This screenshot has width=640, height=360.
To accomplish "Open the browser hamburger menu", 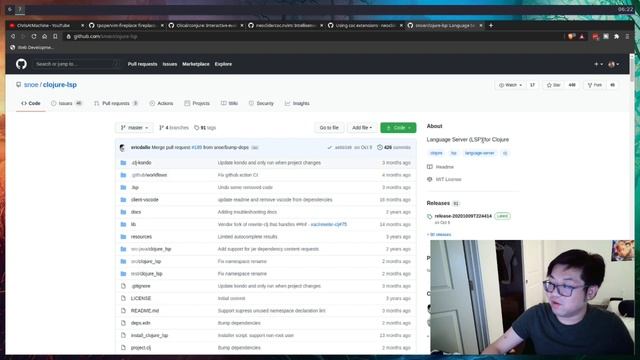I will tap(627, 36).
